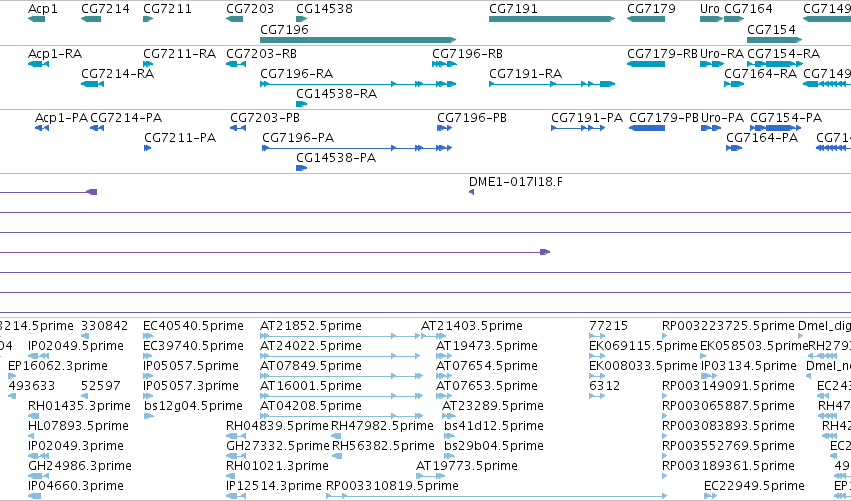Click the Acp1 gene label
This screenshot has height=501, width=851.
click(43, 9)
